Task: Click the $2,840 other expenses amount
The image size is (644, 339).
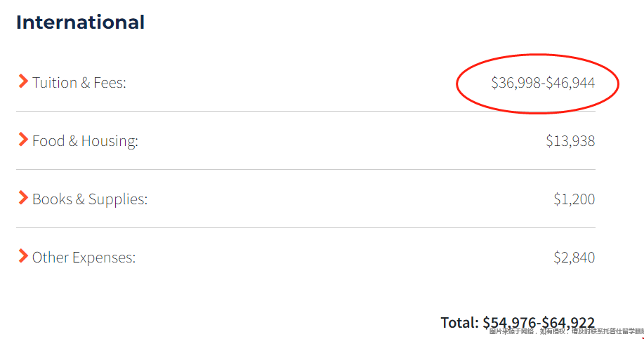Action: pyautogui.click(x=574, y=258)
